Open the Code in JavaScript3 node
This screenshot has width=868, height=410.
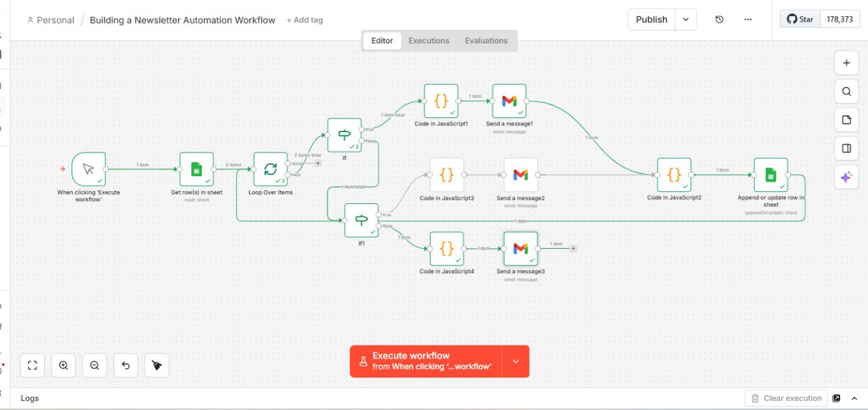coord(447,175)
